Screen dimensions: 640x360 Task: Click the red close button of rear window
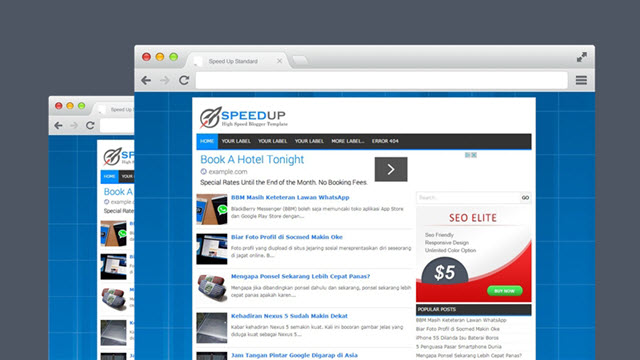click(59, 106)
